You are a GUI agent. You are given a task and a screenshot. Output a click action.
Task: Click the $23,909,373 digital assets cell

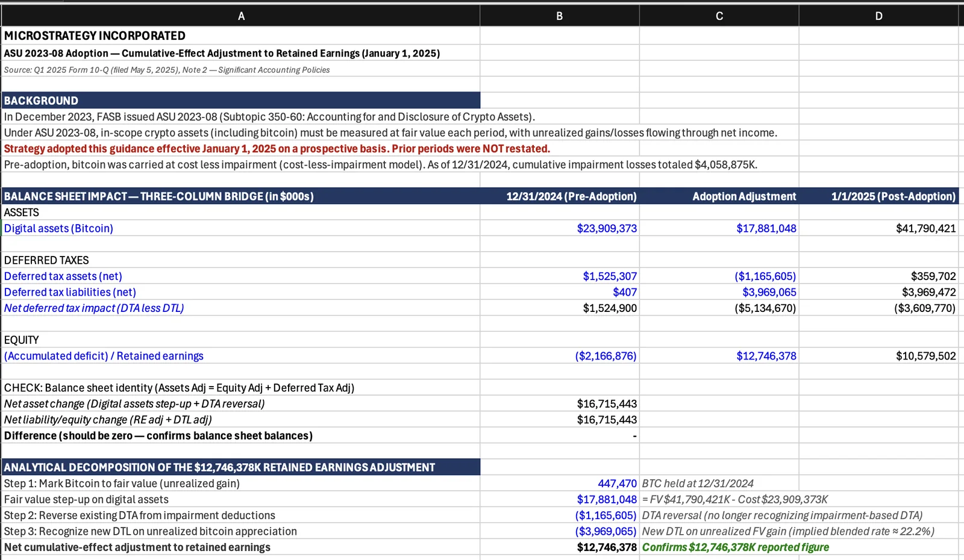click(x=560, y=228)
